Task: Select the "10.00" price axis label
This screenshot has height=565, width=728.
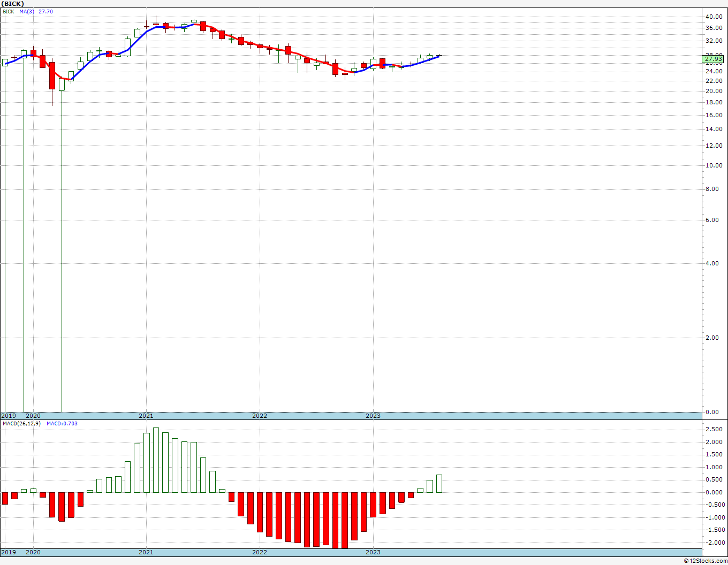Action: (x=714, y=165)
